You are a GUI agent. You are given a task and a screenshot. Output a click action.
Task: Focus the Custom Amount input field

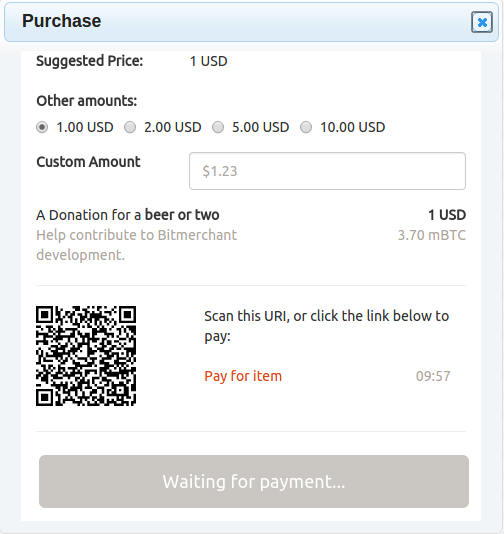point(327,171)
